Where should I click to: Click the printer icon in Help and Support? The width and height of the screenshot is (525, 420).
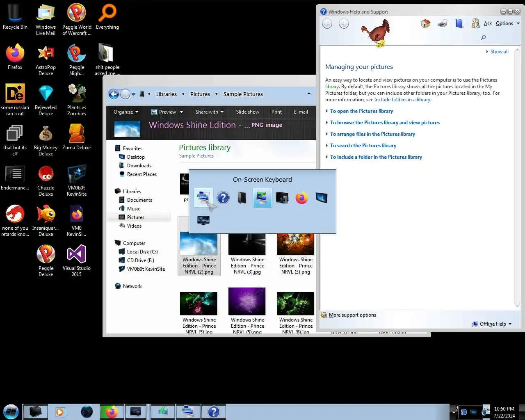coord(443,23)
